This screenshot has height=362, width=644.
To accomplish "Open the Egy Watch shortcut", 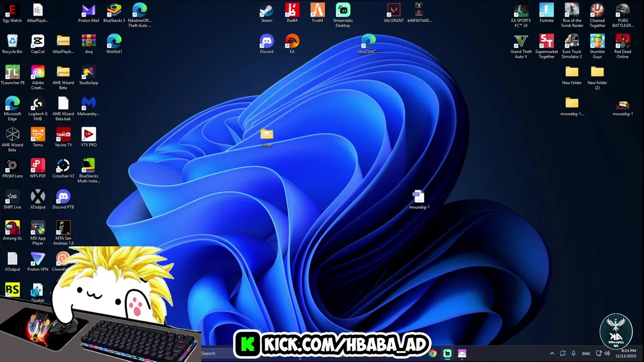I will pyautogui.click(x=12, y=14).
